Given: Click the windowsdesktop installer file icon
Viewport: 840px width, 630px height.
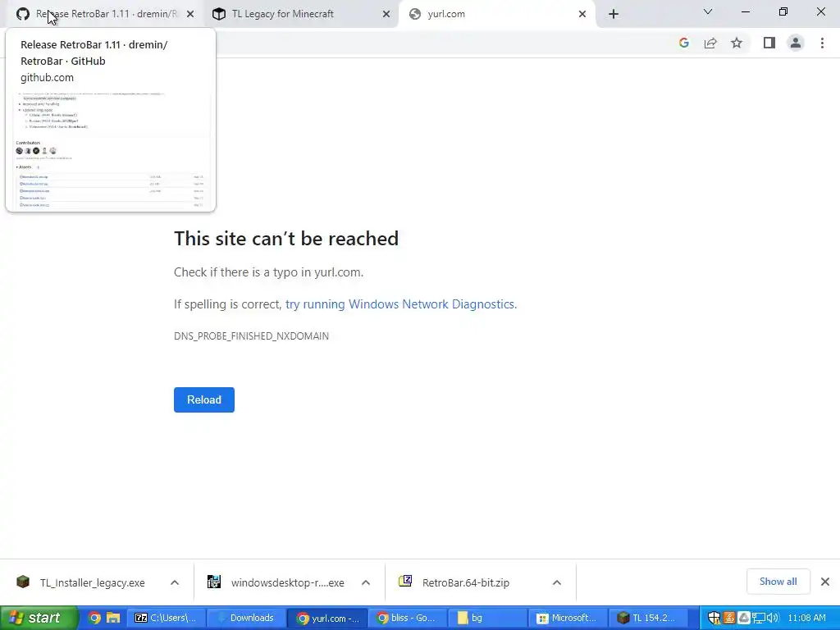Looking at the screenshot, I should [x=214, y=582].
